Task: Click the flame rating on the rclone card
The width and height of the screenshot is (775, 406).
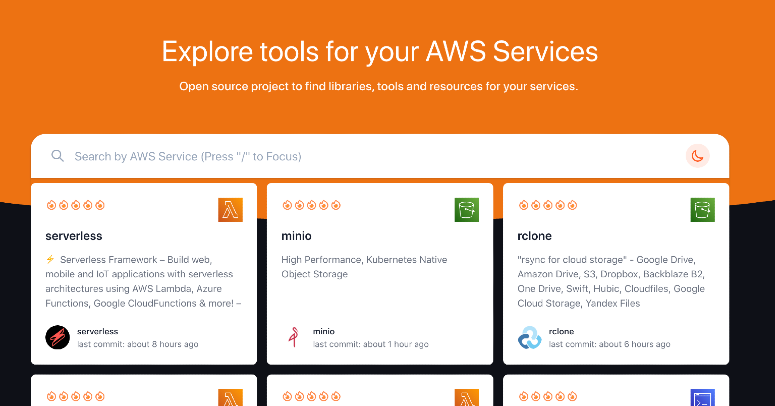Action: coord(548,205)
